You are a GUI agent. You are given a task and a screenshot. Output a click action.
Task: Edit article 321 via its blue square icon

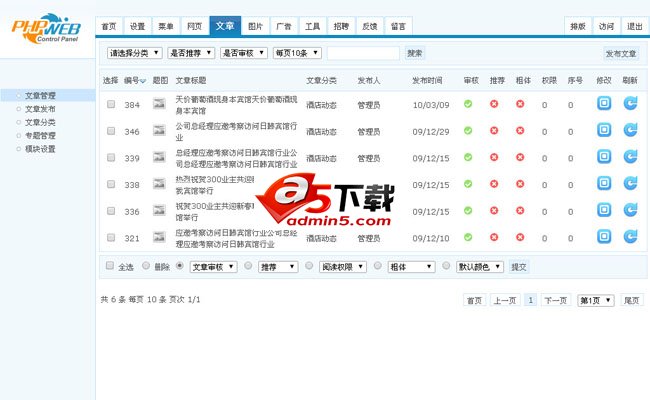click(604, 237)
